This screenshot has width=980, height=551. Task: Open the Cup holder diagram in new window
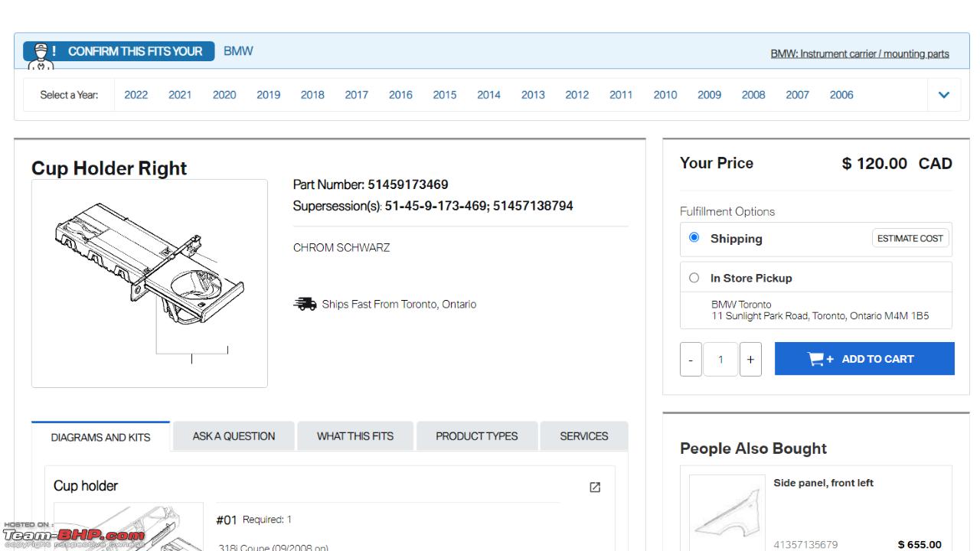[x=595, y=487]
